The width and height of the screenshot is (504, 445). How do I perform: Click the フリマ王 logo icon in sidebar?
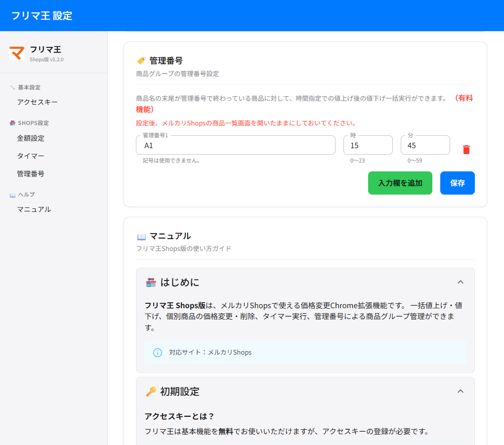[x=17, y=53]
